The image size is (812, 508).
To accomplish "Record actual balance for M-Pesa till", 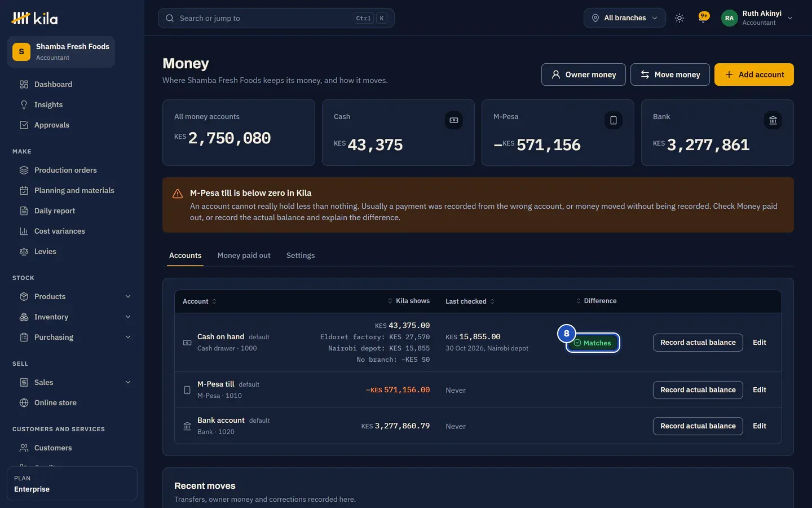I will pos(698,390).
